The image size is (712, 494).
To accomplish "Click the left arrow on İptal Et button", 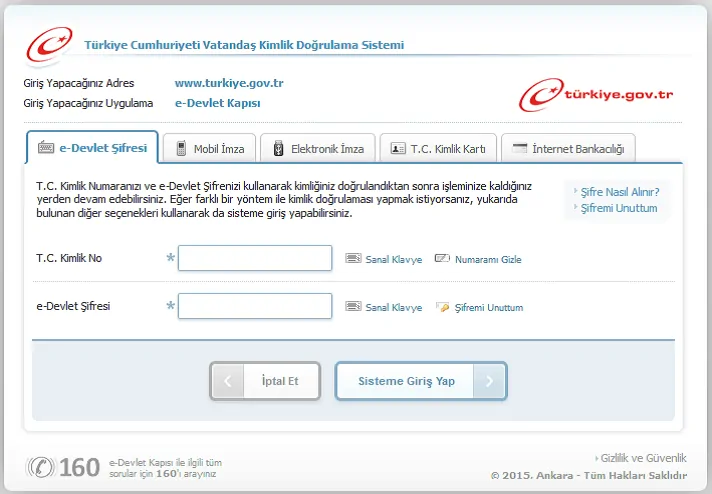I will pos(228,381).
